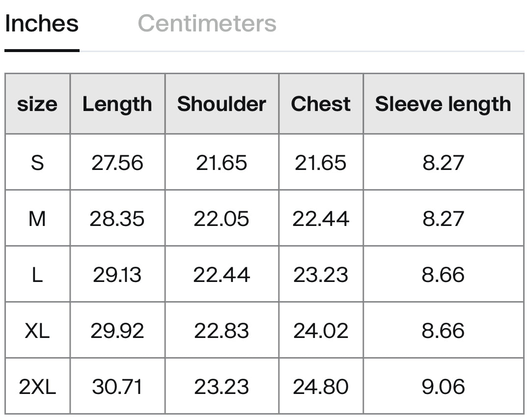Select the XL size row label
The height and width of the screenshot is (420, 530).
pyautogui.click(x=37, y=331)
